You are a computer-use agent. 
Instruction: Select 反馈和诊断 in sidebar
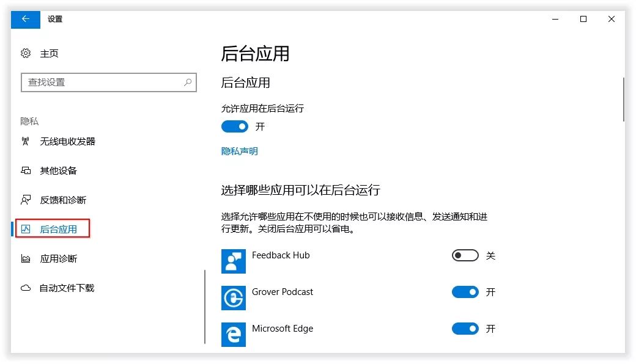pos(63,200)
